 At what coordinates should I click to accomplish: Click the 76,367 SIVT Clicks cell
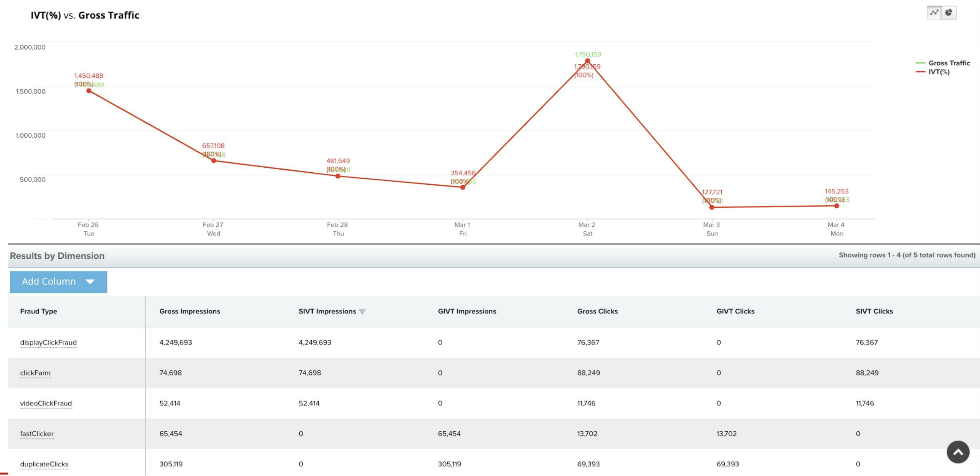(x=867, y=342)
